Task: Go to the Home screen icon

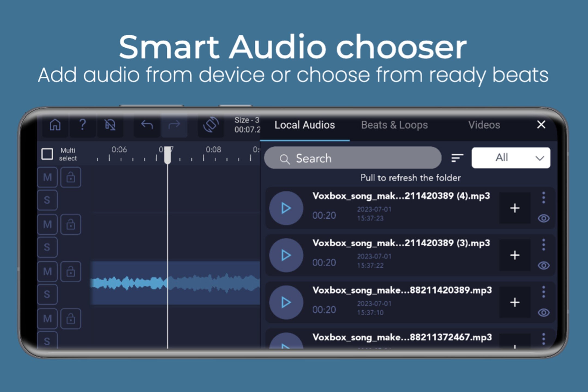Action: (55, 125)
